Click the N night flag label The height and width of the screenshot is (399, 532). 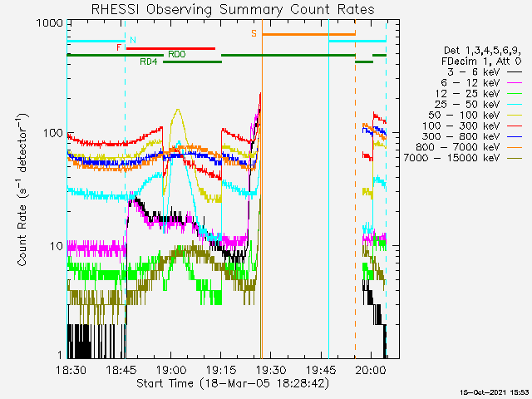pos(133,40)
